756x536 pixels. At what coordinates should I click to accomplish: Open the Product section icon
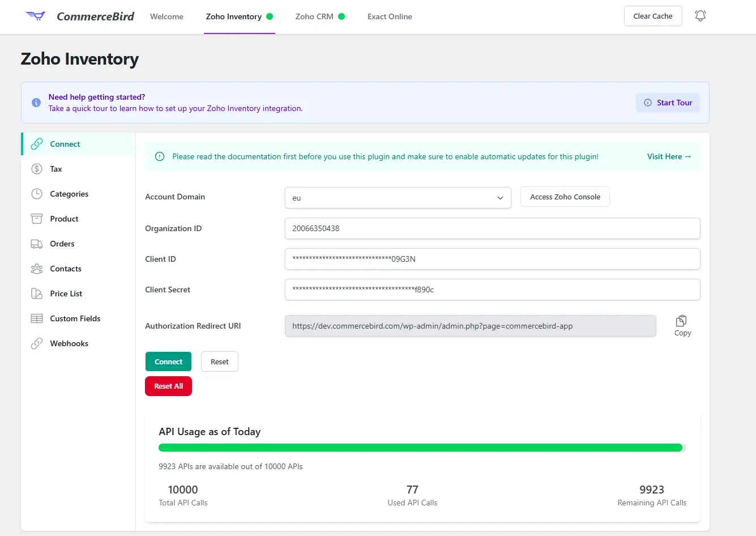(x=35, y=219)
